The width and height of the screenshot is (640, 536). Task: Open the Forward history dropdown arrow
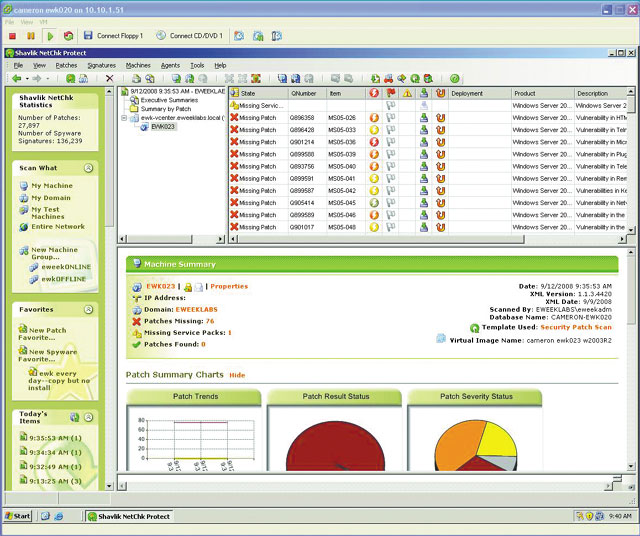tap(47, 78)
